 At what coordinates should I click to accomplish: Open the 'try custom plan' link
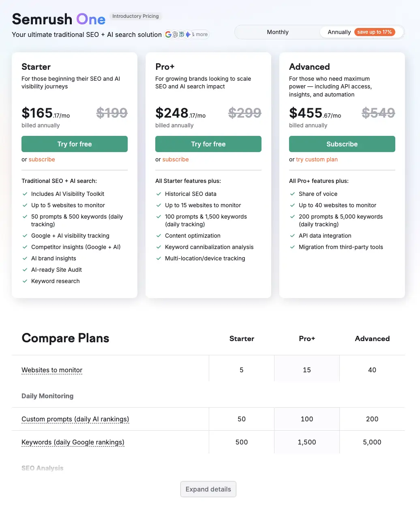(x=317, y=159)
